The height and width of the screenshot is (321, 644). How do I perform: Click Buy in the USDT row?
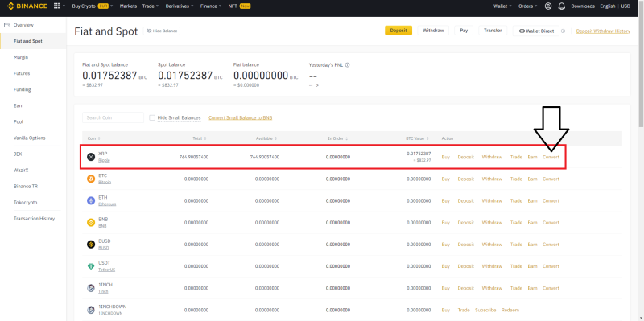point(446,266)
